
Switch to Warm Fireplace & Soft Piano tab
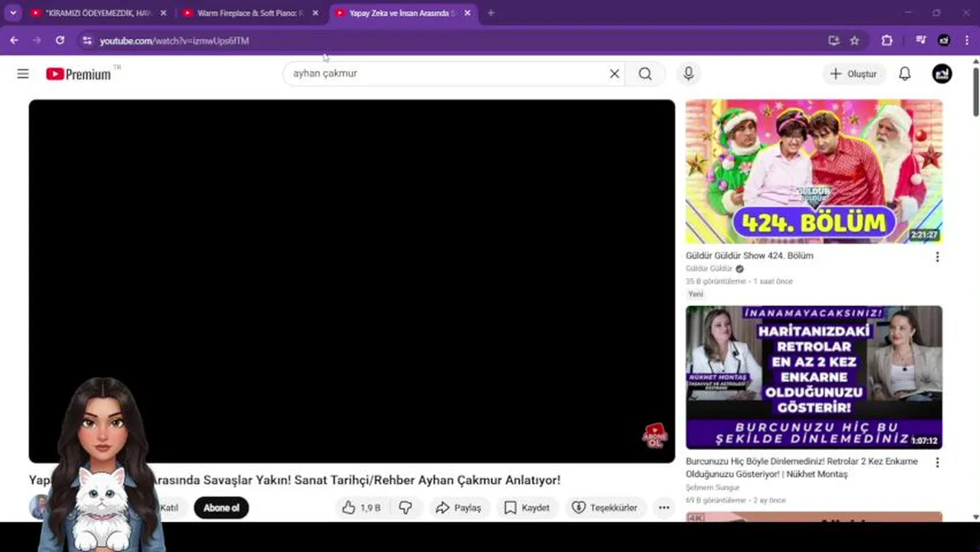[x=251, y=13]
